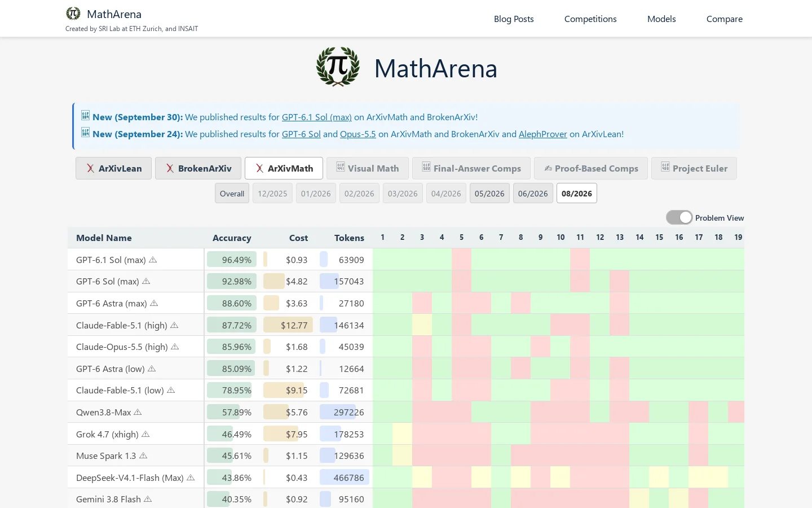Open the GPT-6.1 Sol (max) announcement link

click(x=317, y=117)
